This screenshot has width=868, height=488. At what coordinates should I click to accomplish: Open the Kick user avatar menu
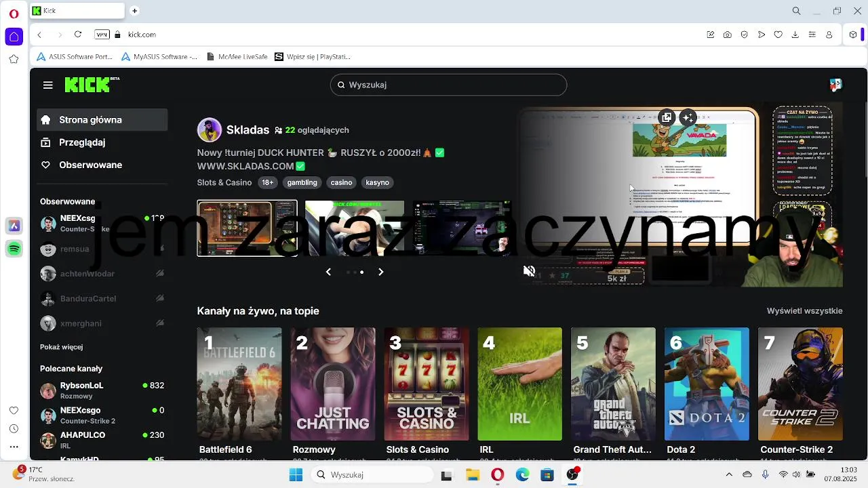pyautogui.click(x=835, y=85)
